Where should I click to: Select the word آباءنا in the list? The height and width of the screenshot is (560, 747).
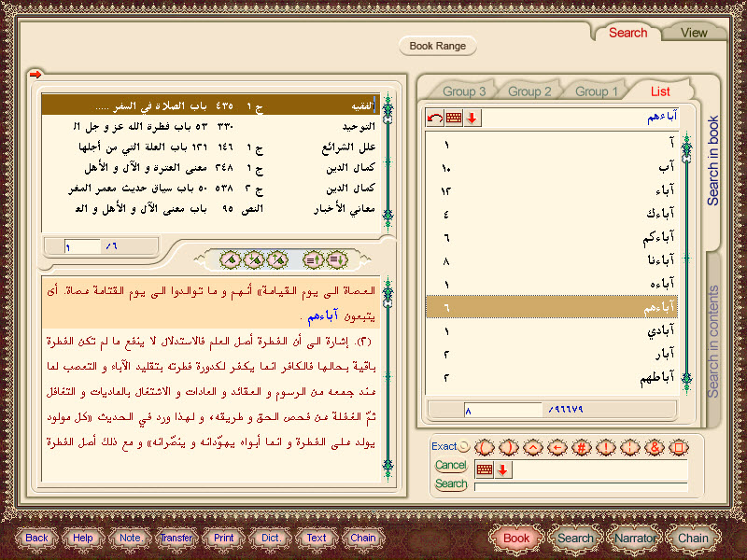551,260
